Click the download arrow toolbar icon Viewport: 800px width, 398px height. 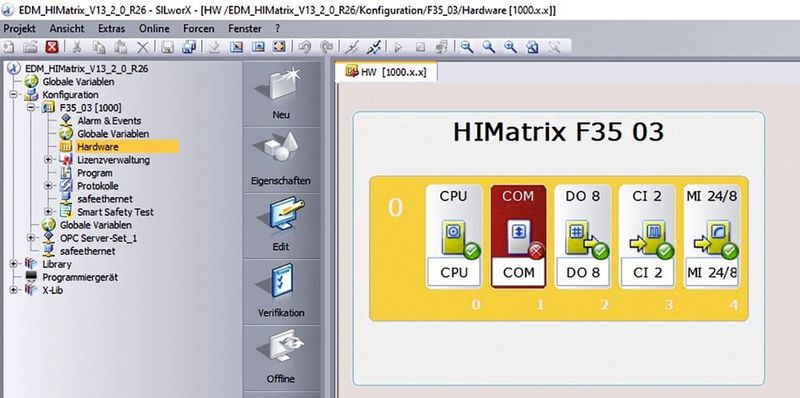tap(214, 47)
